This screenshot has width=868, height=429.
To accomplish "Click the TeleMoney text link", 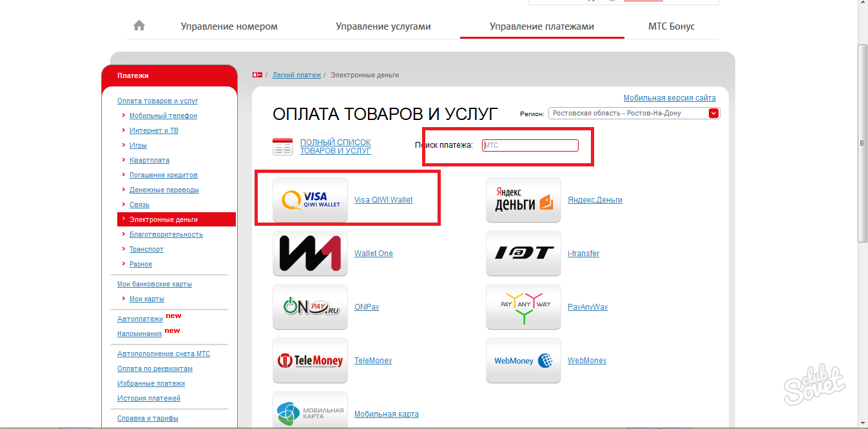I will point(373,361).
